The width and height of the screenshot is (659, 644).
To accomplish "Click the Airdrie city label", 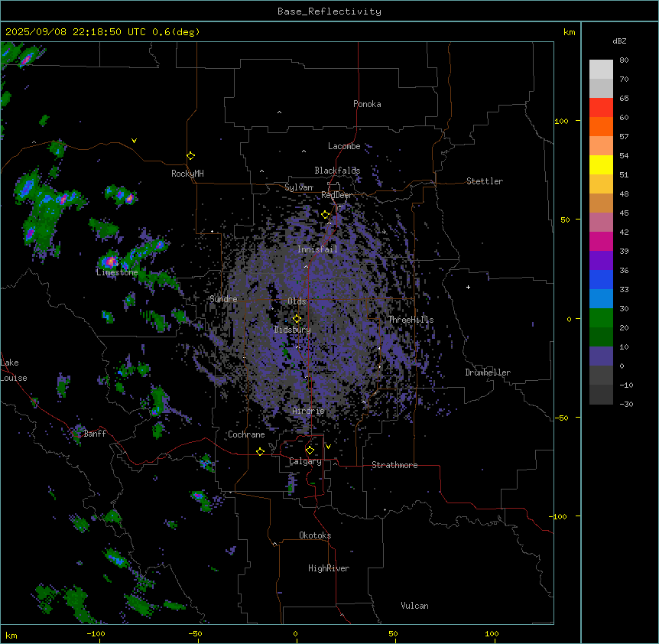I will [x=309, y=411].
